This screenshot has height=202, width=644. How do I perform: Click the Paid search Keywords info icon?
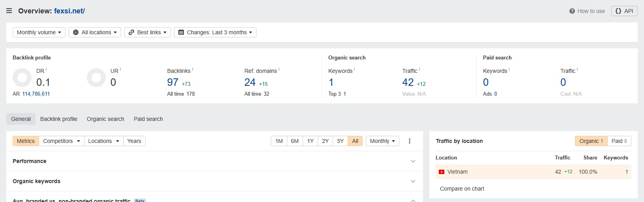(509, 69)
